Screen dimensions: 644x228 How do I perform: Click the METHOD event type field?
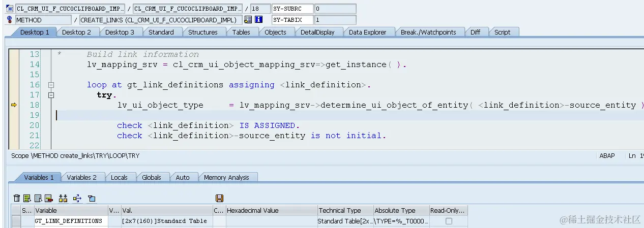coord(43,20)
